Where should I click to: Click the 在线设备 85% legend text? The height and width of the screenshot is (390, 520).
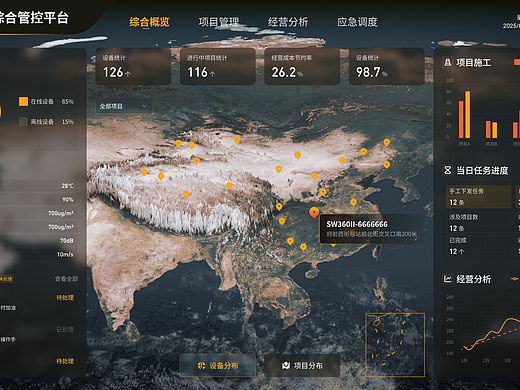(52, 101)
